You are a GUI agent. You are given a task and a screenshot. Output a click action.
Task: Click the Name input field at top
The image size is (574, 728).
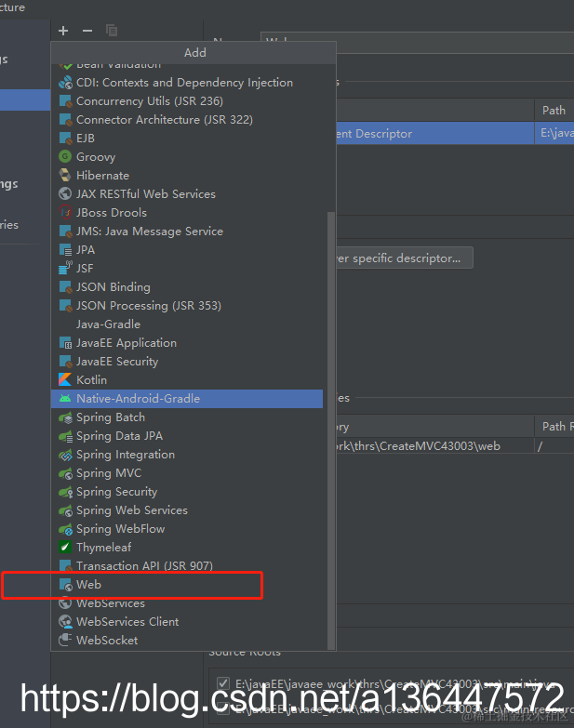point(417,43)
